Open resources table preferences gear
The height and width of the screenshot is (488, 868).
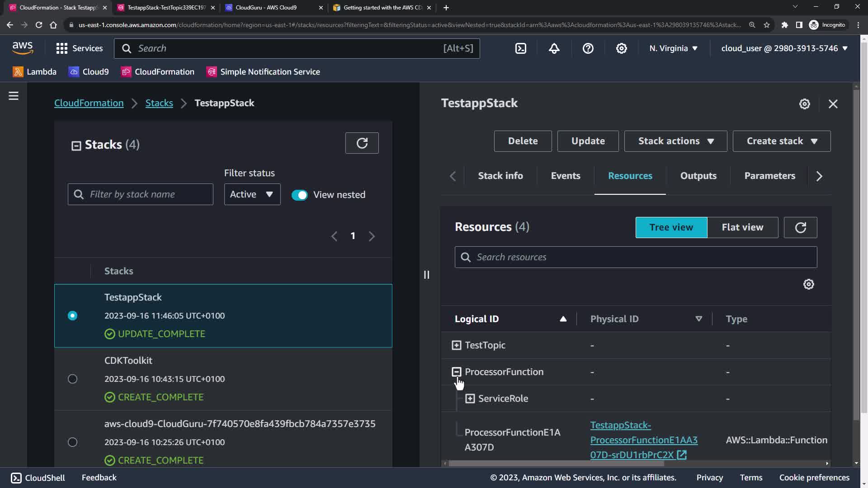(808, 284)
